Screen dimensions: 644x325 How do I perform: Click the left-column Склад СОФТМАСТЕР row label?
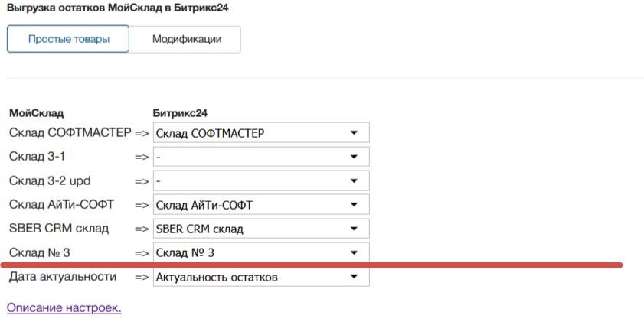[70, 132]
